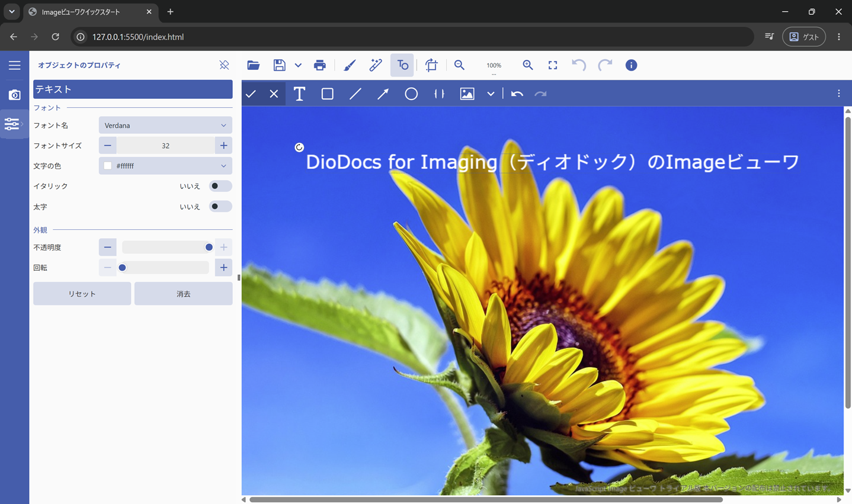Cancel changes with the X icon

tap(274, 94)
